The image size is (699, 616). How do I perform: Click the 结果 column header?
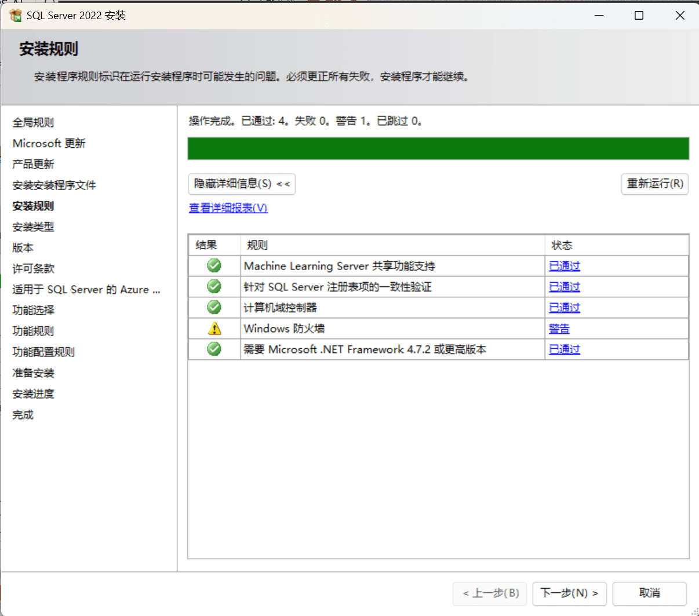[214, 245]
